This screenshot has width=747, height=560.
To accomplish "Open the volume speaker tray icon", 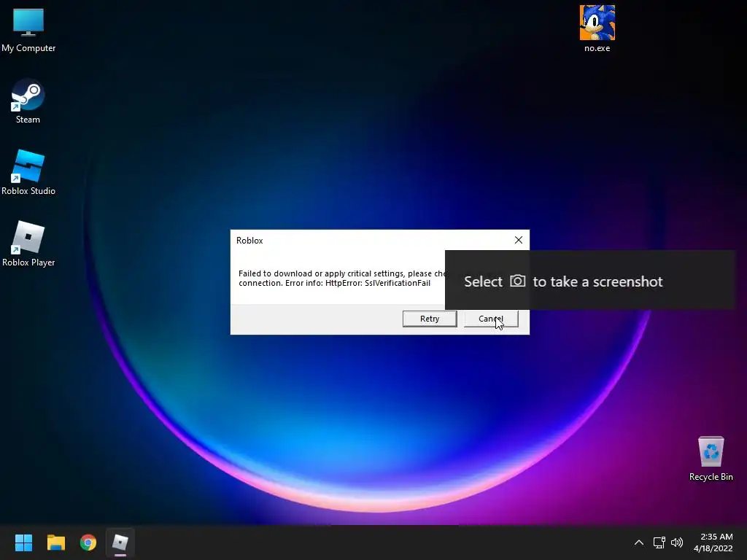I will pyautogui.click(x=676, y=542).
